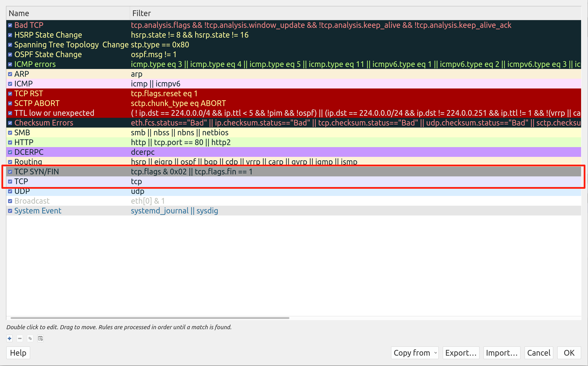
Task: Select the HTTP rule name
Action: 24,142
